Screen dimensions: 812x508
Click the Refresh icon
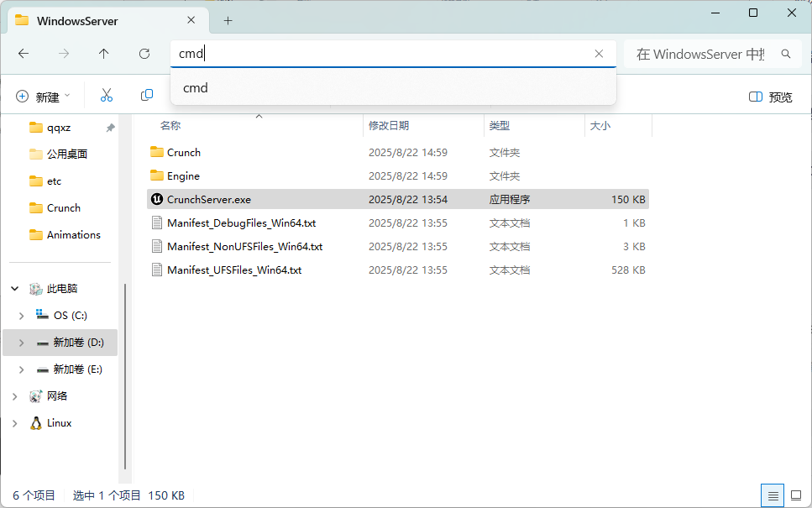[144, 54]
